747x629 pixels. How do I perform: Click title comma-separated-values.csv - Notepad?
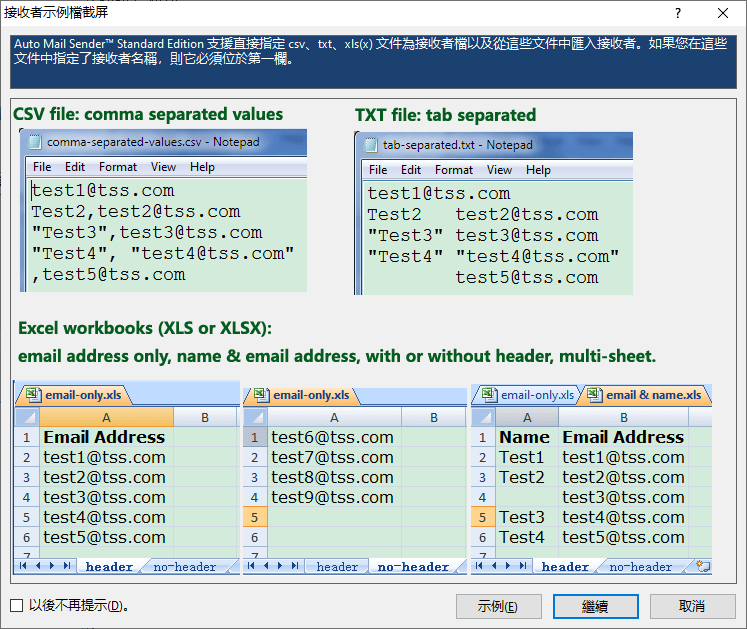click(153, 142)
